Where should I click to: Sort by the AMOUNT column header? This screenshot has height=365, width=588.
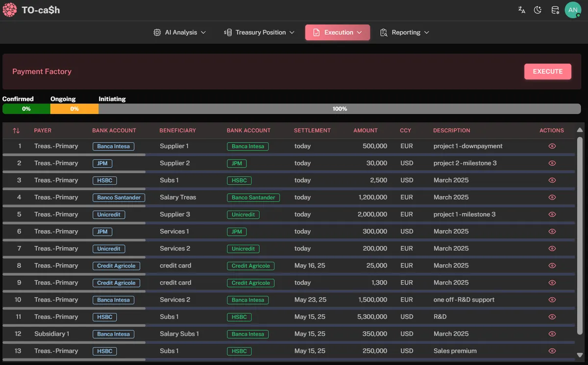(x=366, y=130)
